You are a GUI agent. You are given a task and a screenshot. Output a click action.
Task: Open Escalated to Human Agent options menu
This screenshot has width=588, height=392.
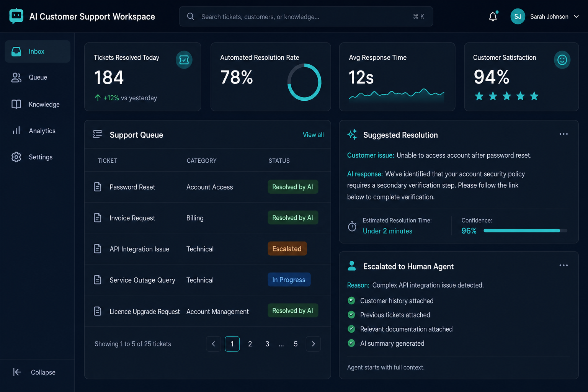pos(563,265)
